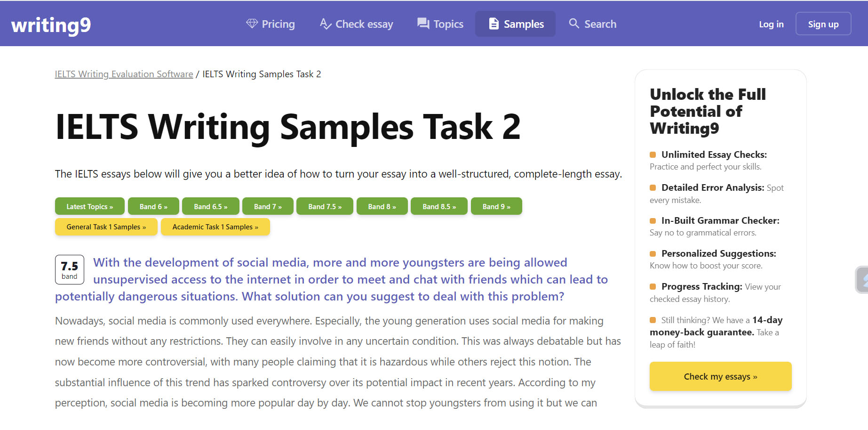868x430 pixels.
Task: Open IELTS Writing Evaluation Software breadcrumb
Action: (x=124, y=74)
